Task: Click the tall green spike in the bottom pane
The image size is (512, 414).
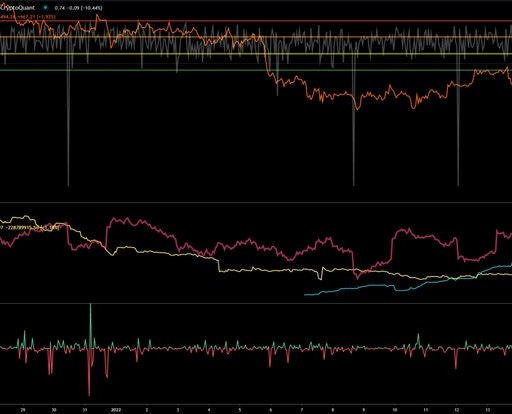Action: 90,325
